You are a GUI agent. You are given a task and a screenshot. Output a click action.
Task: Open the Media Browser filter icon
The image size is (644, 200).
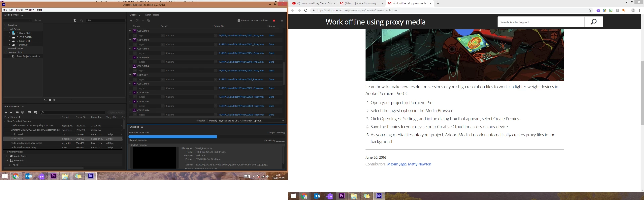pos(75,20)
